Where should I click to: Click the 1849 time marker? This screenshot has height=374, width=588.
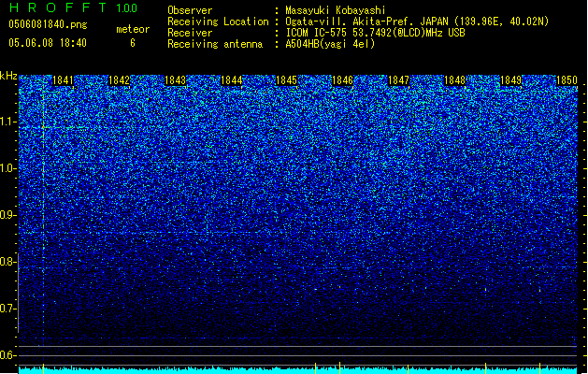tap(510, 80)
